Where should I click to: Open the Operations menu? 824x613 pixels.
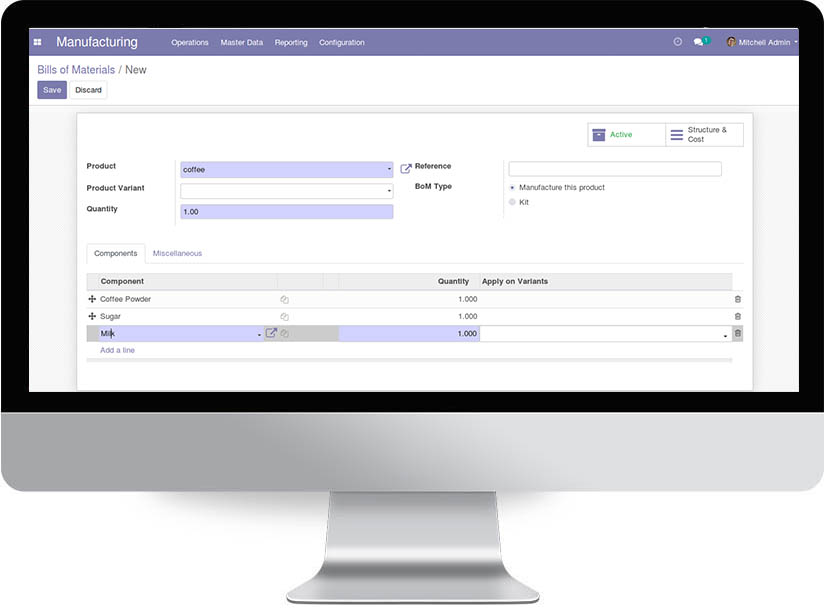(190, 42)
